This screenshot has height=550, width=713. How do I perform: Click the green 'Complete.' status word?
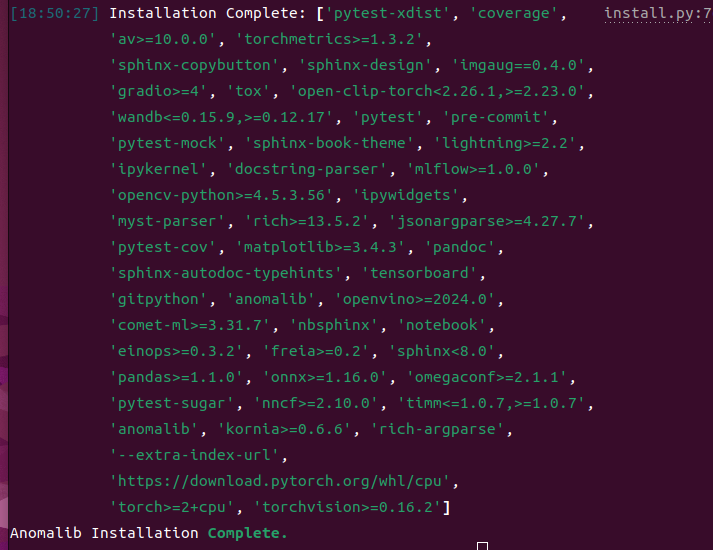[247, 533]
